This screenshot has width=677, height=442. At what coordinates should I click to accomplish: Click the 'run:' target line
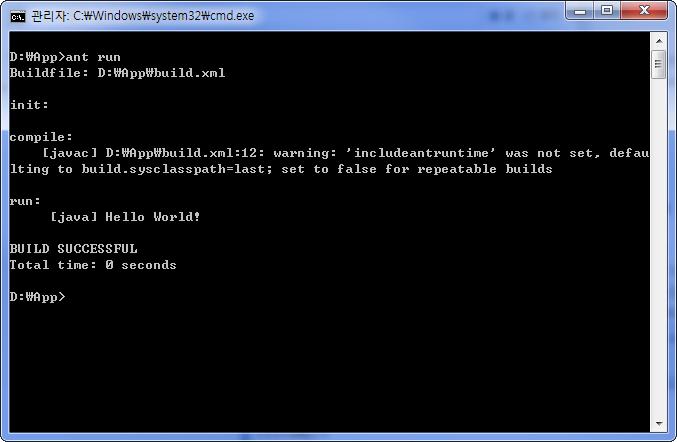(25, 201)
